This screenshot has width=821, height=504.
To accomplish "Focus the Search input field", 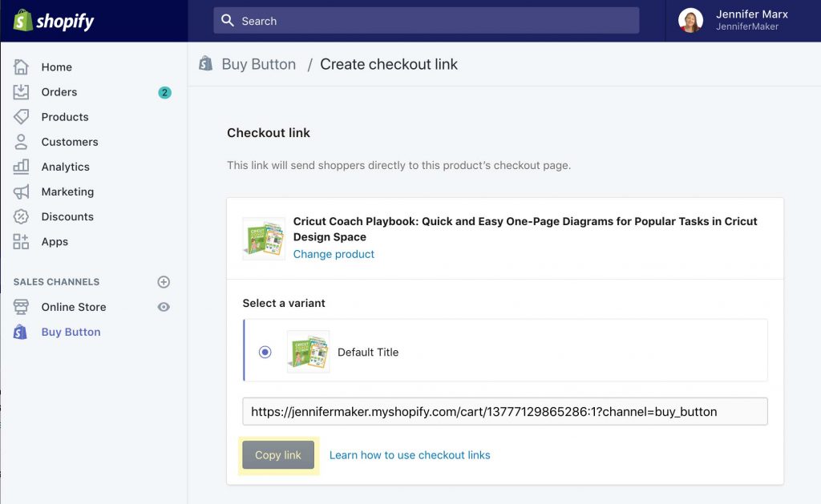I will tap(427, 20).
